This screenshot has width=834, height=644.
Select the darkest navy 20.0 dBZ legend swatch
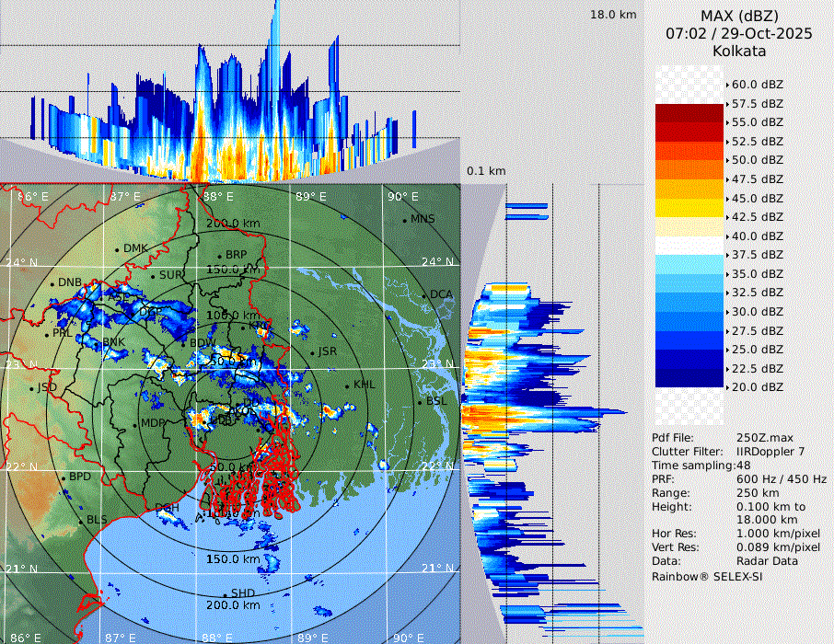click(x=689, y=378)
